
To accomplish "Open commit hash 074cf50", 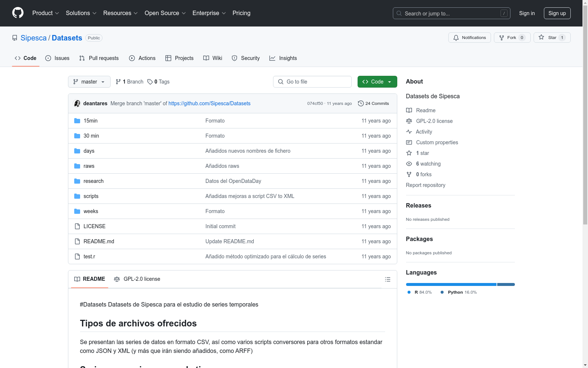I will (315, 103).
